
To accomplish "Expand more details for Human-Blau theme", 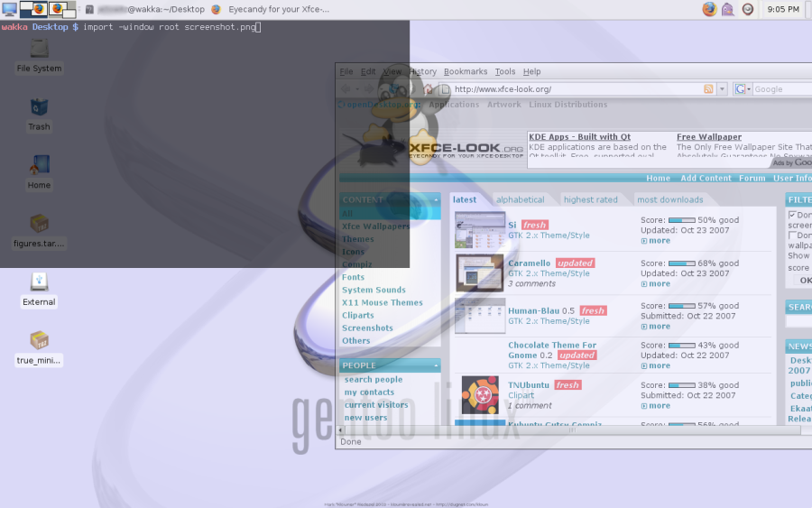I will point(656,327).
